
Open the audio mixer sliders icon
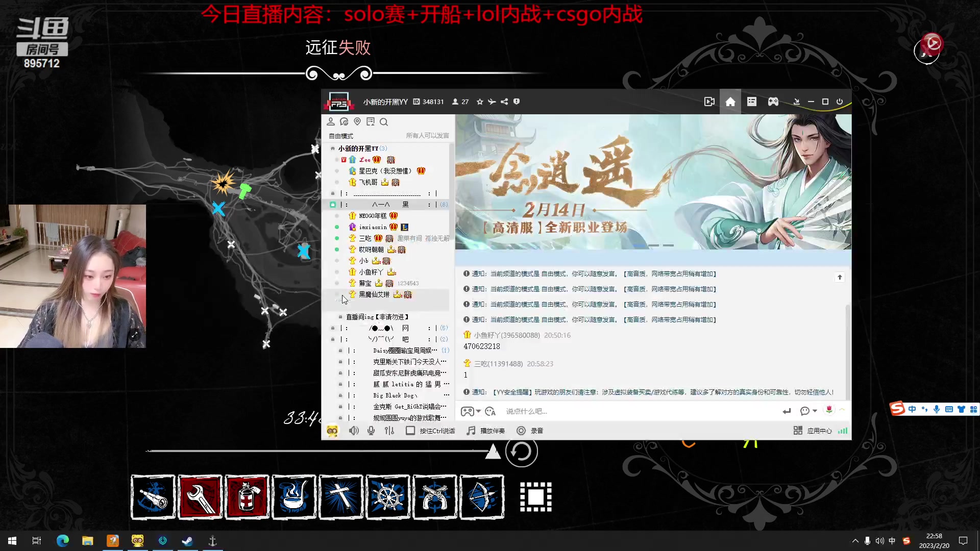tap(389, 431)
